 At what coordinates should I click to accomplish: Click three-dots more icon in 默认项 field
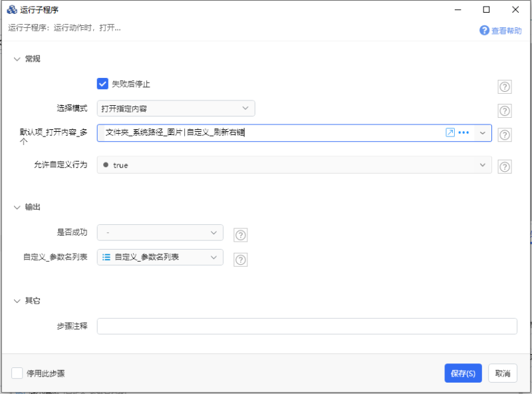click(464, 132)
